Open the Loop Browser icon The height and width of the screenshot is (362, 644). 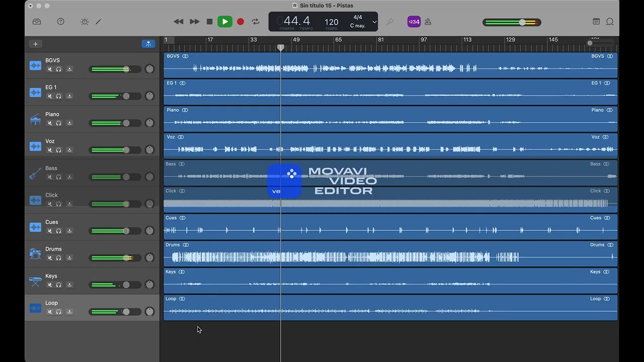(x=610, y=22)
